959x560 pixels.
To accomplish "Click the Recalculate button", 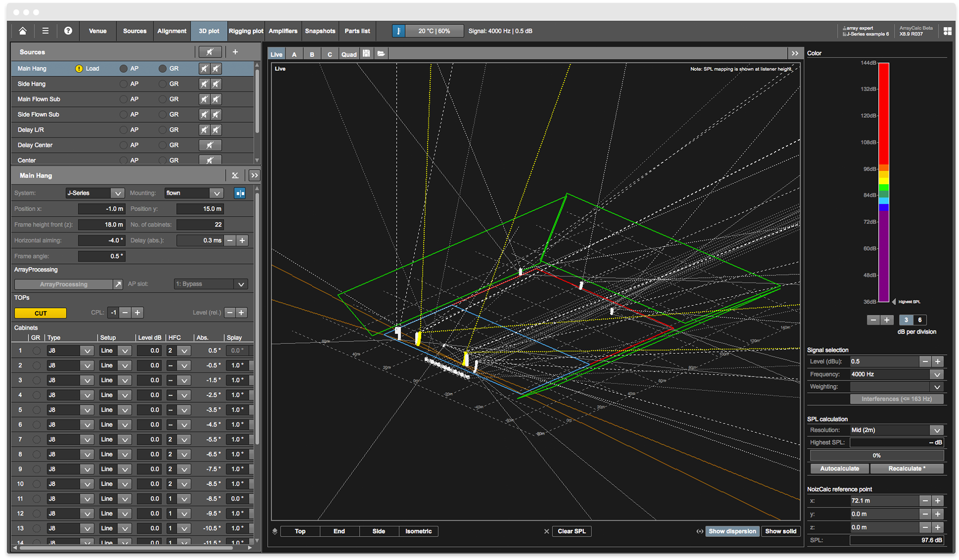I will [x=907, y=469].
